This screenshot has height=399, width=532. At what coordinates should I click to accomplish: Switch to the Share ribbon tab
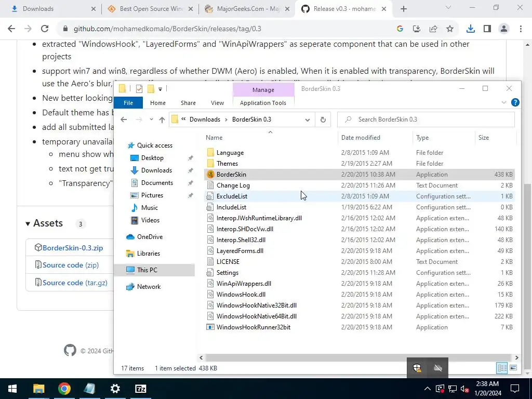(188, 103)
